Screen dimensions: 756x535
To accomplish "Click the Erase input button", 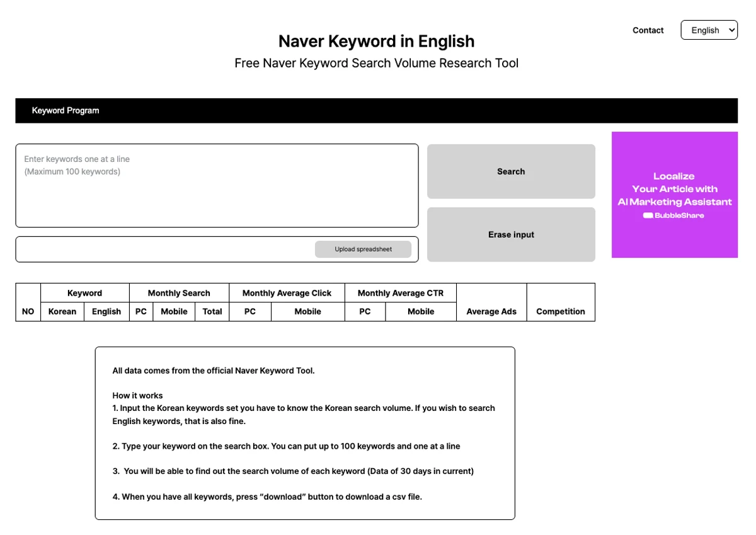I will tap(511, 234).
